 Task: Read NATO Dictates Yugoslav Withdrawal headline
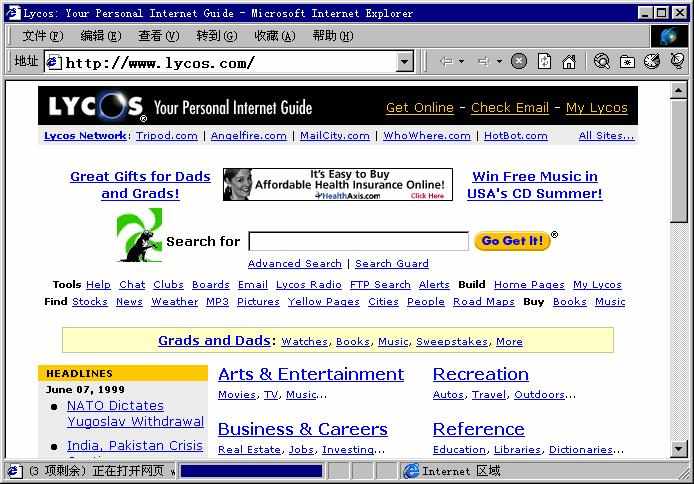(135, 413)
